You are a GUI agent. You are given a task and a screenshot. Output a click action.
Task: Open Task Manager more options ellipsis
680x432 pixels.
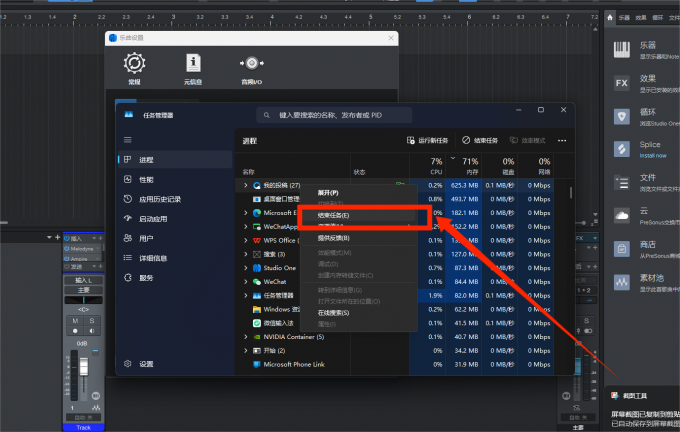click(562, 141)
